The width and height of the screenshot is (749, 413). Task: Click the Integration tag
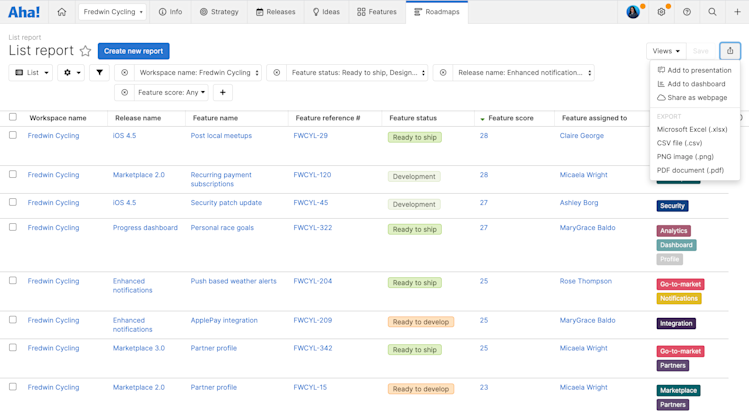(676, 323)
